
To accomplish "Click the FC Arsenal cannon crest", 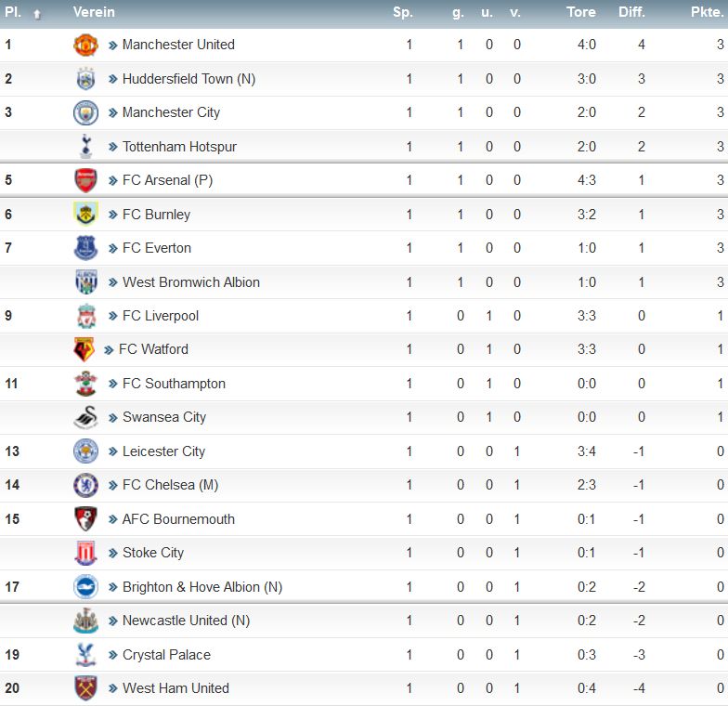I will click(x=85, y=180).
